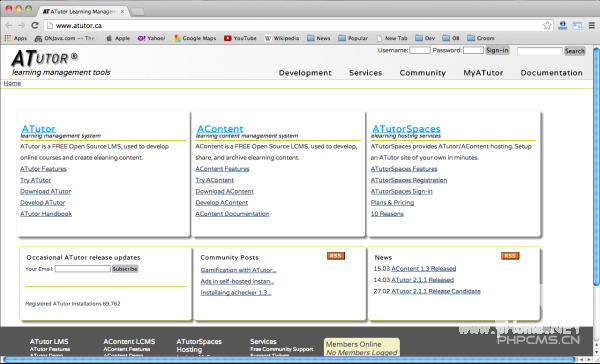Open Chrome hamburger menu
The height and width of the screenshot is (364, 600).
coord(592,26)
